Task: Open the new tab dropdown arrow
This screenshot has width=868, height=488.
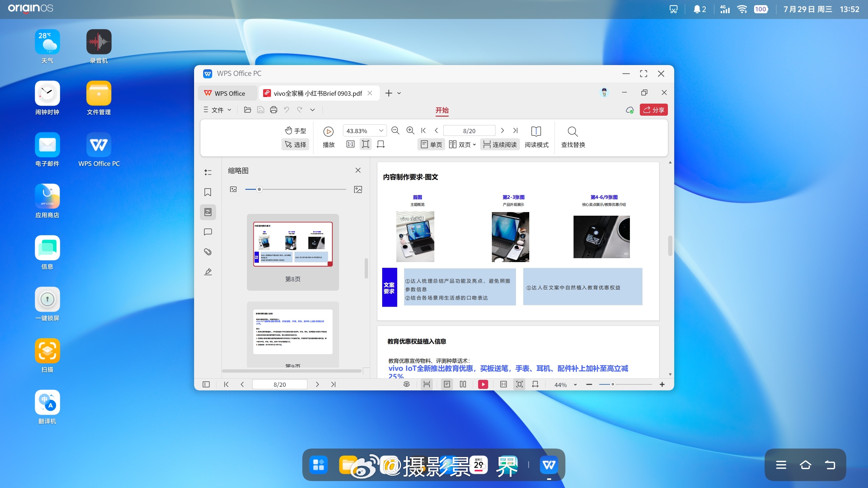Action: (x=399, y=93)
